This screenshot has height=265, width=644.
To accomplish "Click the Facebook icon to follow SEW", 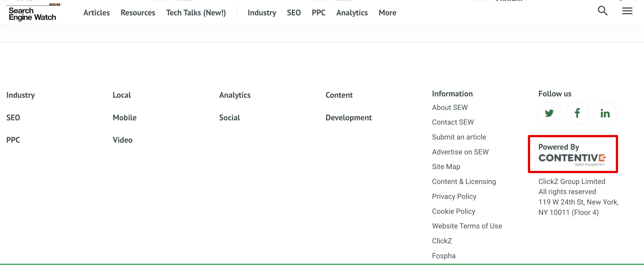I will click(x=577, y=113).
